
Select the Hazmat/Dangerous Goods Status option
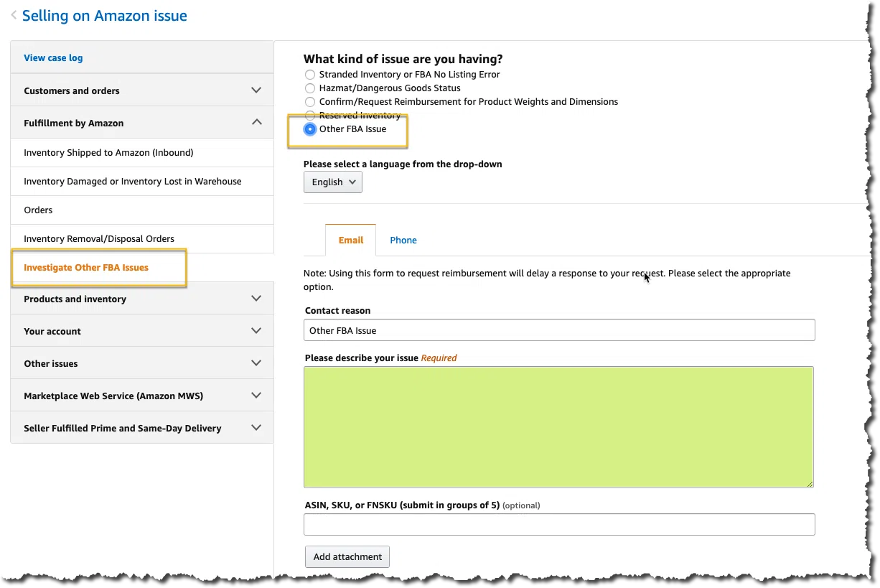(310, 88)
